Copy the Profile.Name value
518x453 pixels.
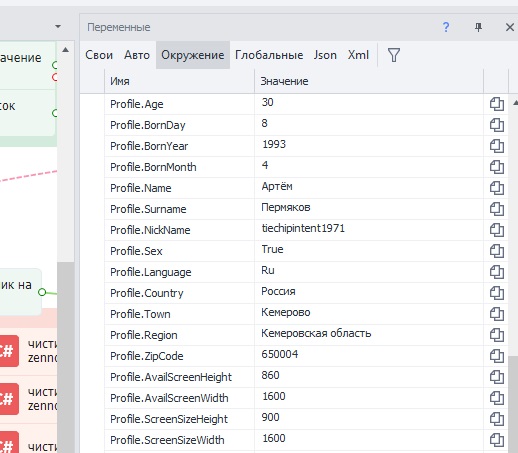tap(497, 188)
